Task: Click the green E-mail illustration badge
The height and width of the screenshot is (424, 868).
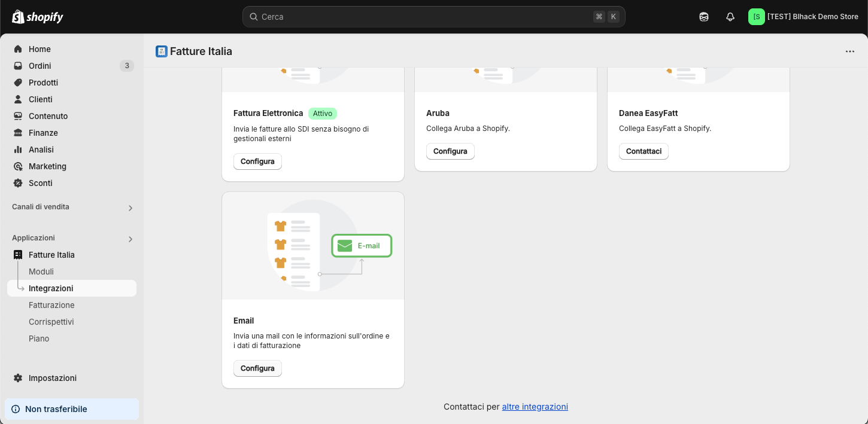Action: [362, 246]
